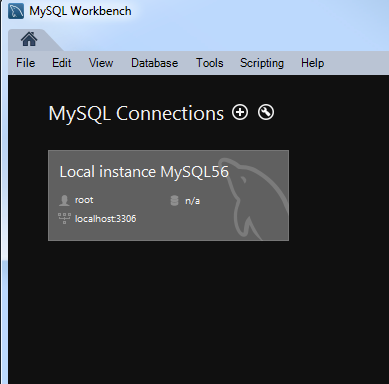Click the dolphin watermark on the connection tile
Viewport: 389px width, 384px height.
pyautogui.click(x=255, y=199)
